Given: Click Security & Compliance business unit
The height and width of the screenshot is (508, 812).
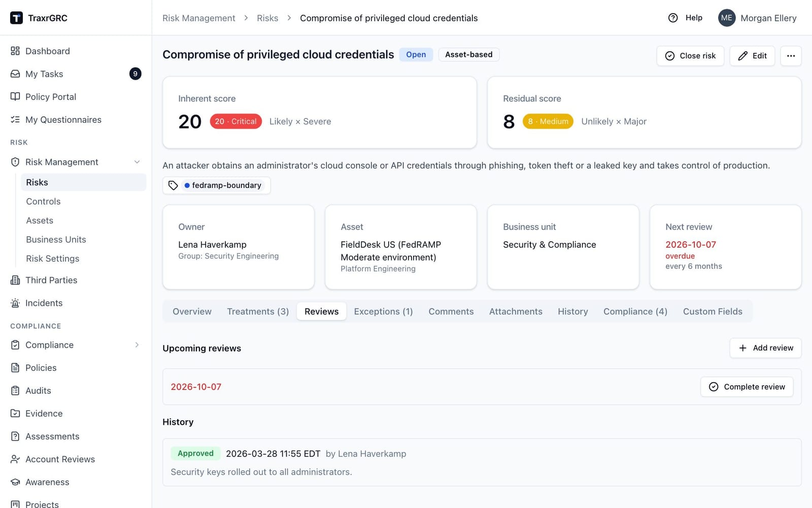Looking at the screenshot, I should [x=550, y=244].
